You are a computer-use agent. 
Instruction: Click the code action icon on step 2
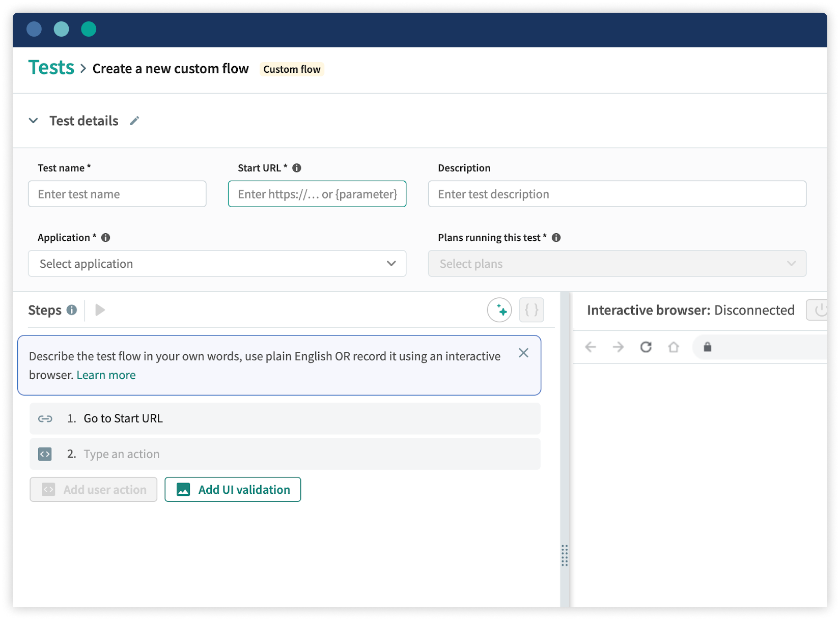tap(45, 454)
